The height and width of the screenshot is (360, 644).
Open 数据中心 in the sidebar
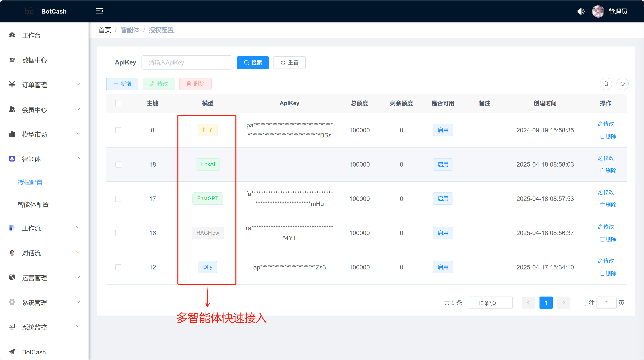pyautogui.click(x=34, y=60)
